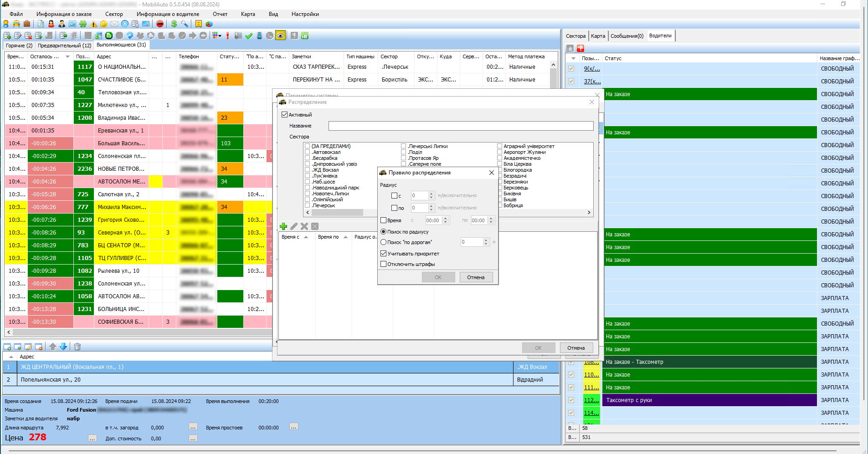
Task: Click the trash bin icon above address list
Action: [x=77, y=347]
